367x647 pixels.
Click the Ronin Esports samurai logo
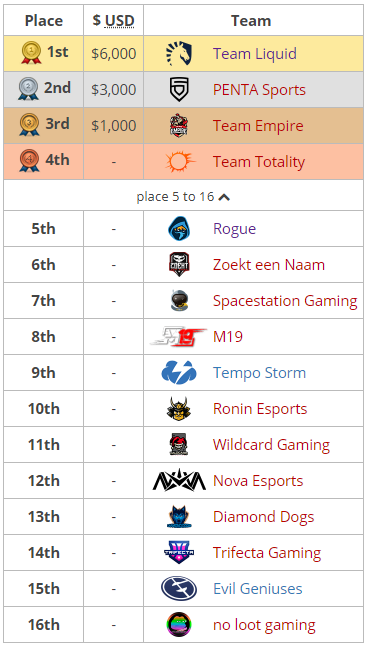pos(179,409)
